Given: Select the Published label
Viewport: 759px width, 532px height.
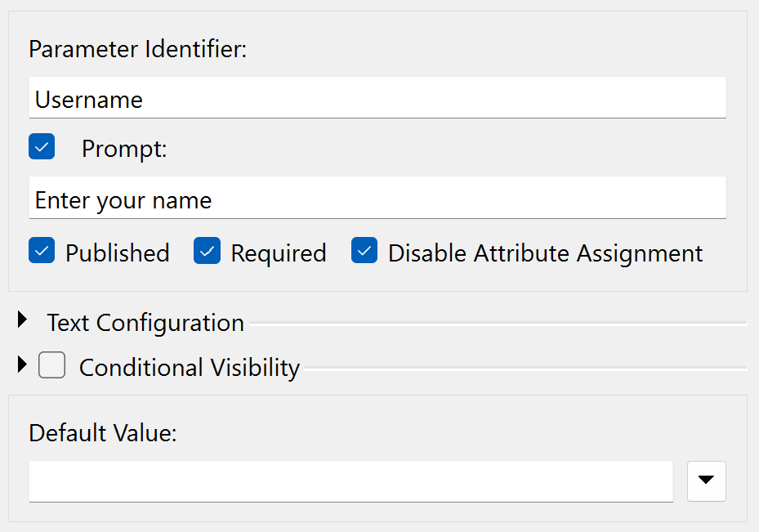Looking at the screenshot, I should pyautogui.click(x=117, y=253).
